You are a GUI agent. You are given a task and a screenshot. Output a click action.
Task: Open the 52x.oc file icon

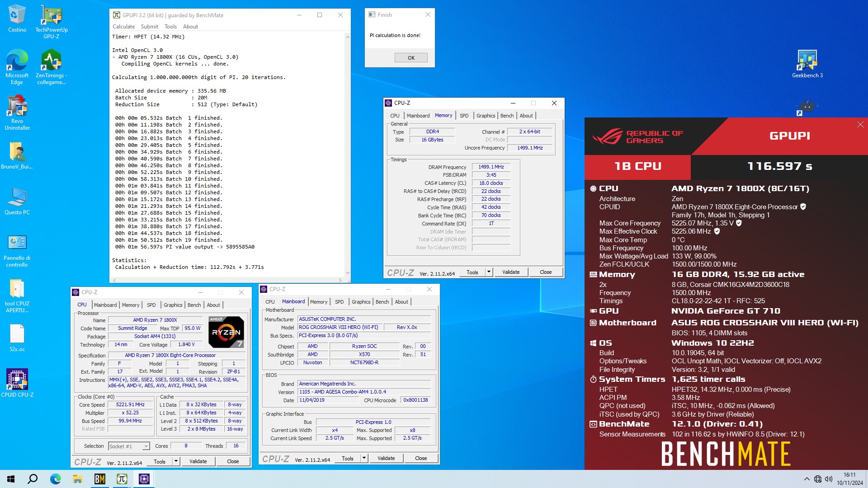coord(17,338)
